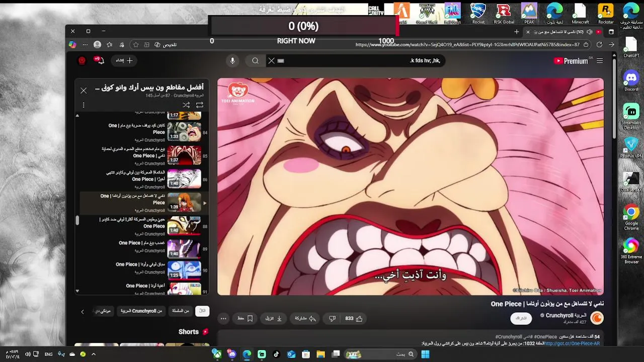Play playlist video number 85 (1:37)
The height and width of the screenshot is (362, 644).
[x=144, y=155]
